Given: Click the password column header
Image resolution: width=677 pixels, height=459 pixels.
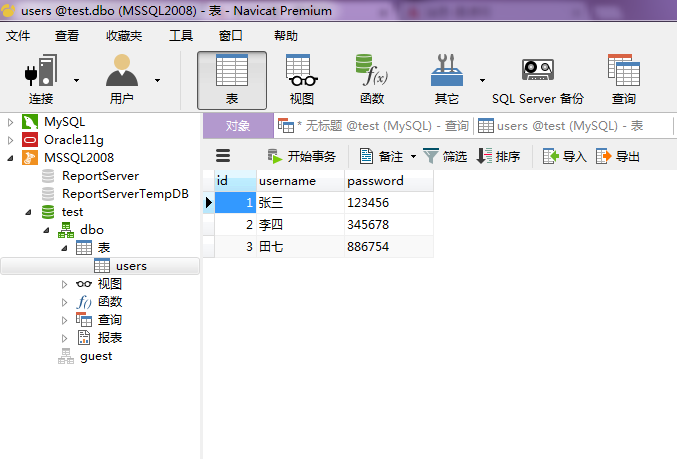Looking at the screenshot, I should (389, 180).
